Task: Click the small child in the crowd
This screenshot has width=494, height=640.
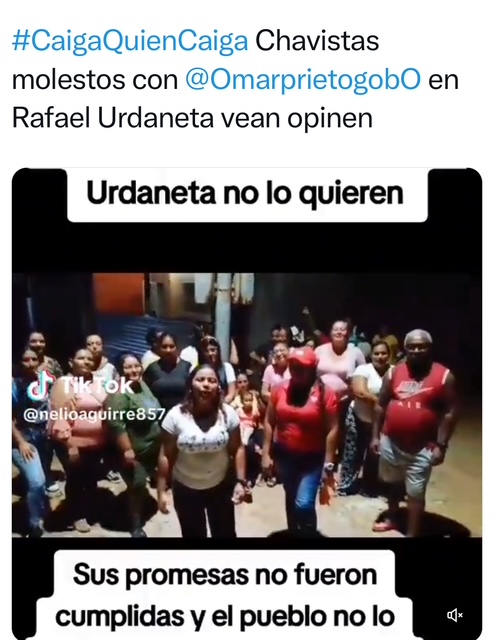Action: click(x=247, y=412)
